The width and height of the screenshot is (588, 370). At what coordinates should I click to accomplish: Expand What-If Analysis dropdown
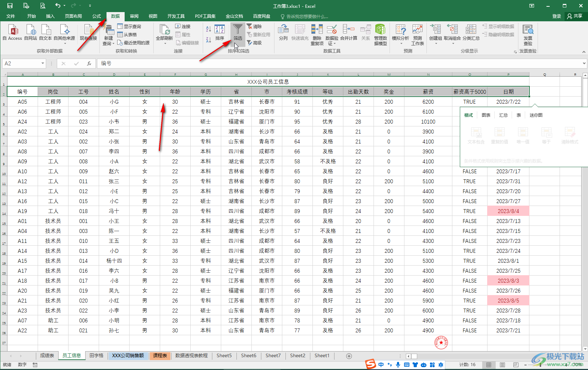[x=401, y=44]
